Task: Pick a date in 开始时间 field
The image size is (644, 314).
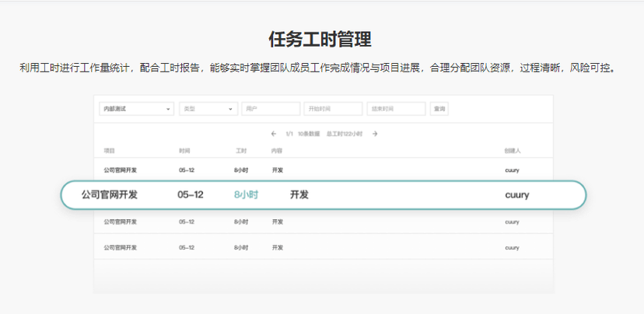Action: (x=333, y=109)
